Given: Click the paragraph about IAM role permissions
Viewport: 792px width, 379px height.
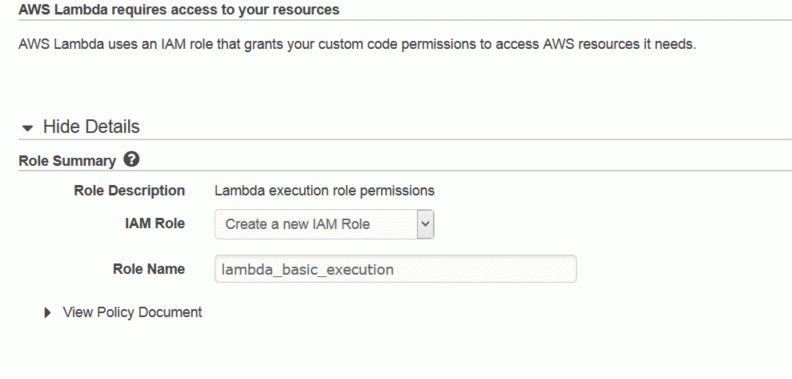Looking at the screenshot, I should tap(357, 44).
